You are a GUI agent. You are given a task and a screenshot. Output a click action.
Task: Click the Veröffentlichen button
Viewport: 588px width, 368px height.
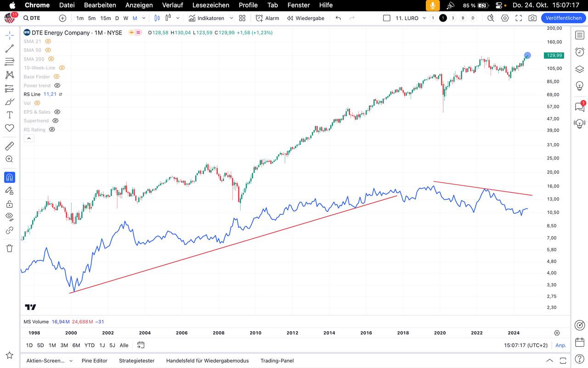(x=563, y=18)
